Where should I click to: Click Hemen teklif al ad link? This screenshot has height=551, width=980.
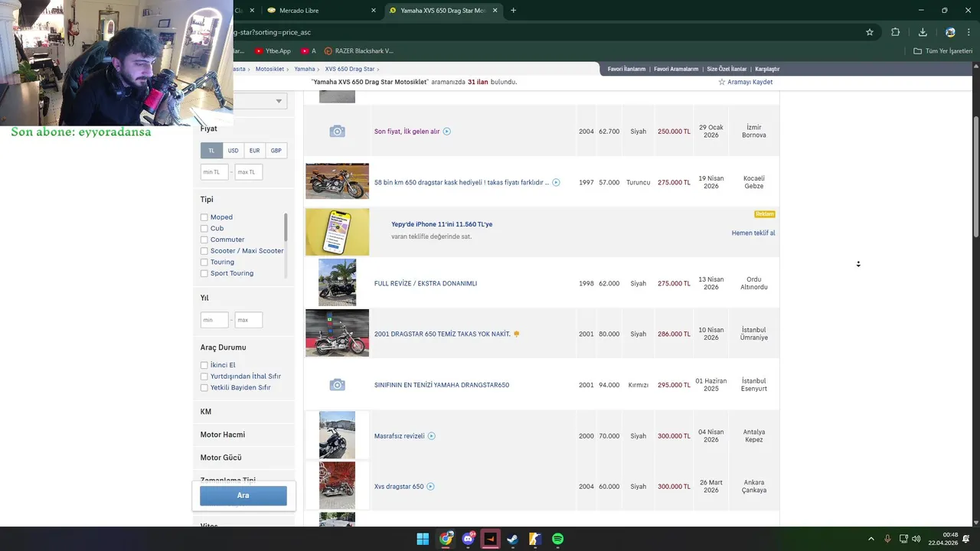(x=753, y=233)
